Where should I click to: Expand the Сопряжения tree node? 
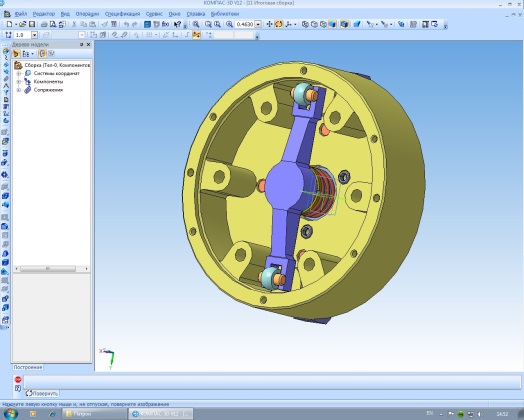pos(19,90)
